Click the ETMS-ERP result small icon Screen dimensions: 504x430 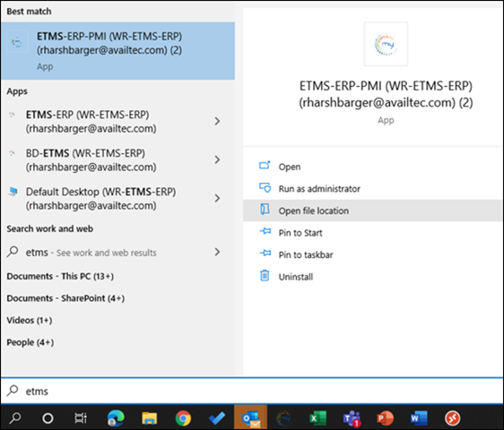(13, 115)
